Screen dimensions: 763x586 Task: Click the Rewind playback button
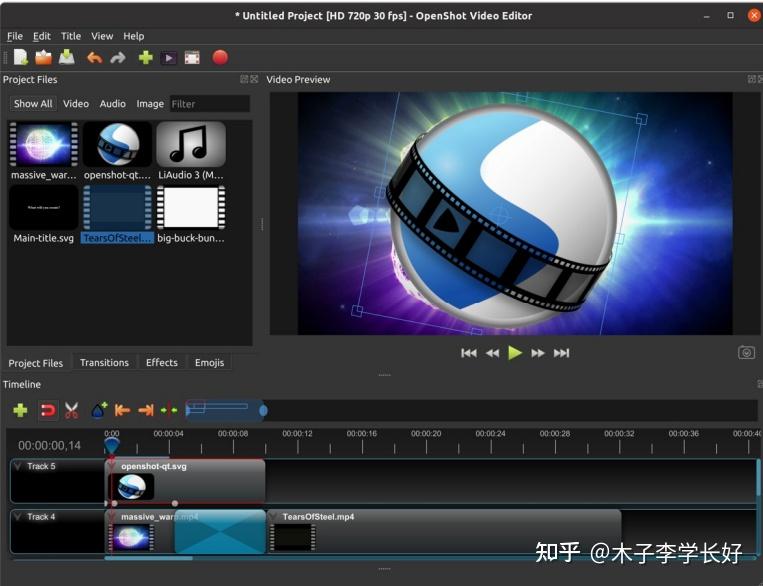[x=492, y=353]
